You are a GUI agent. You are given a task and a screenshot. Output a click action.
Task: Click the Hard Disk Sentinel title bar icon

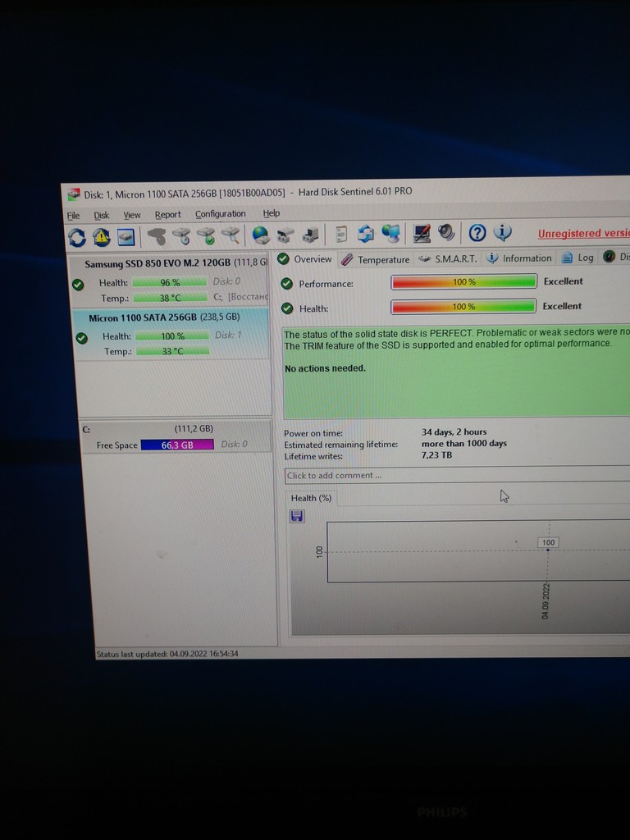pyautogui.click(x=73, y=195)
